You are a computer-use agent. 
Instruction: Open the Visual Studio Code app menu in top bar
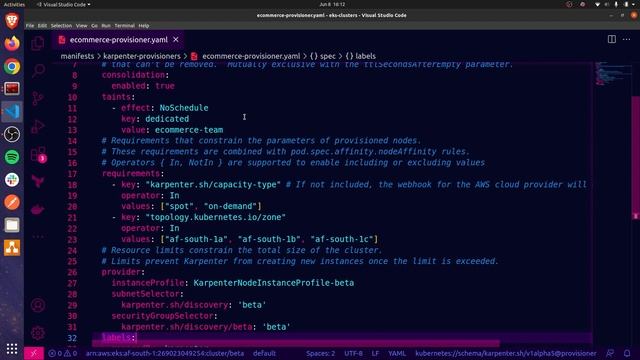pyautogui.click(x=64, y=4)
